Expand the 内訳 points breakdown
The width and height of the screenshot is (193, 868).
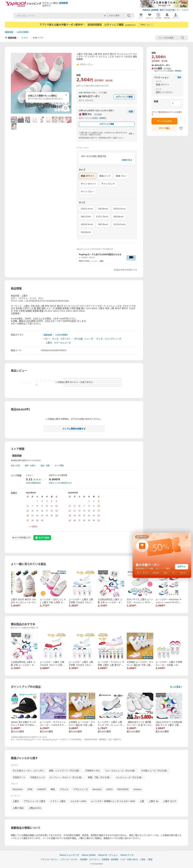[x=131, y=112]
